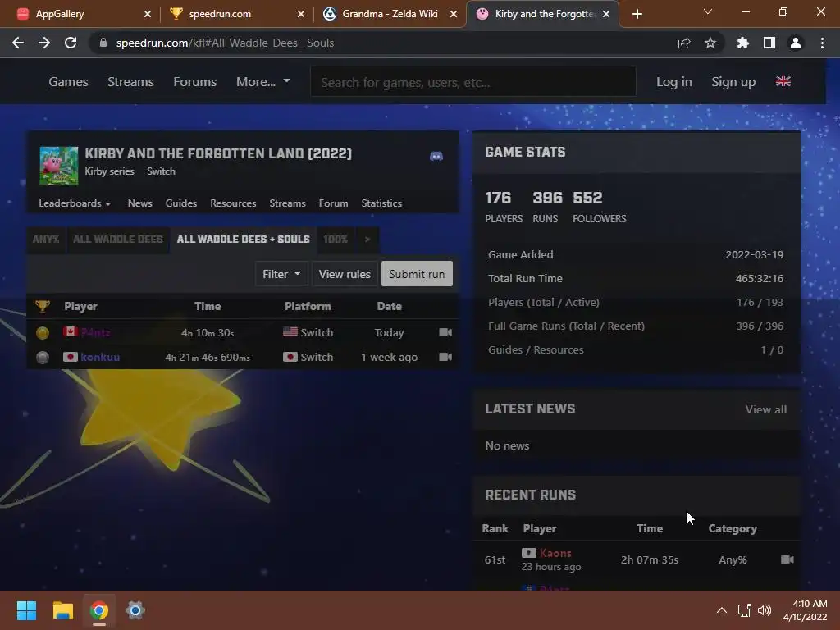The height and width of the screenshot is (630, 840).
Task: Open the 4h 21m 46s 690ms run
Action: (x=208, y=358)
